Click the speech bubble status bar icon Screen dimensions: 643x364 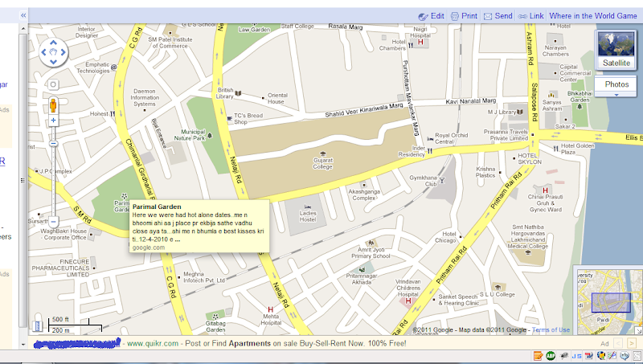(625, 356)
